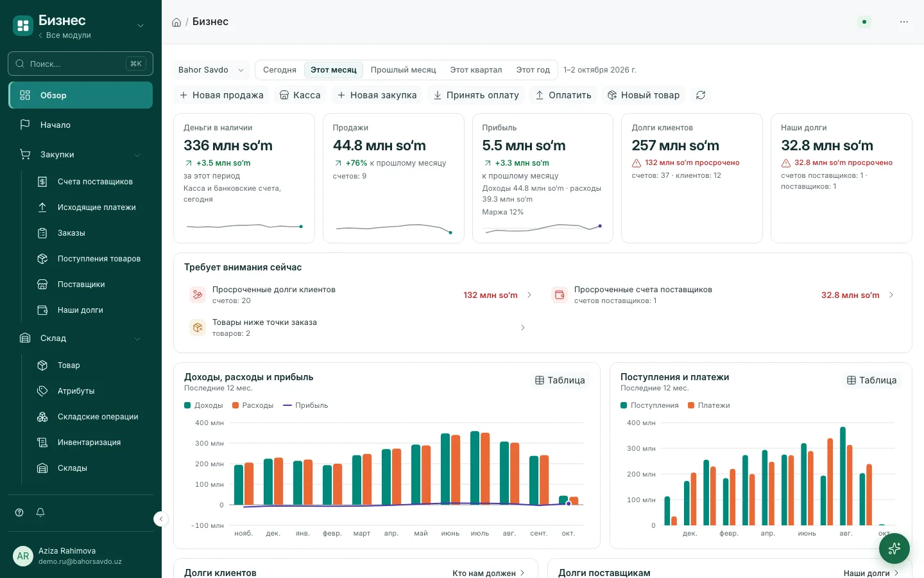Click the Касса button
The height and width of the screenshot is (578, 924).
pos(300,95)
